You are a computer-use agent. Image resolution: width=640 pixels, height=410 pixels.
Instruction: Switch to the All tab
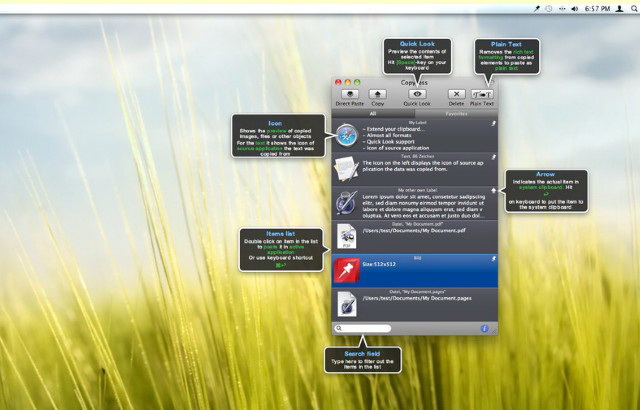pyautogui.click(x=374, y=114)
